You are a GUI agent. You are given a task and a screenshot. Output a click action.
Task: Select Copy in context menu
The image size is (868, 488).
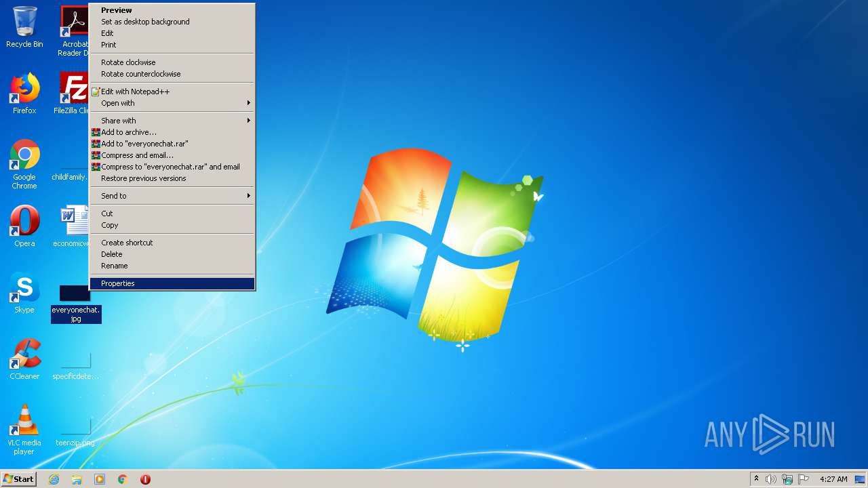pyautogui.click(x=172, y=225)
